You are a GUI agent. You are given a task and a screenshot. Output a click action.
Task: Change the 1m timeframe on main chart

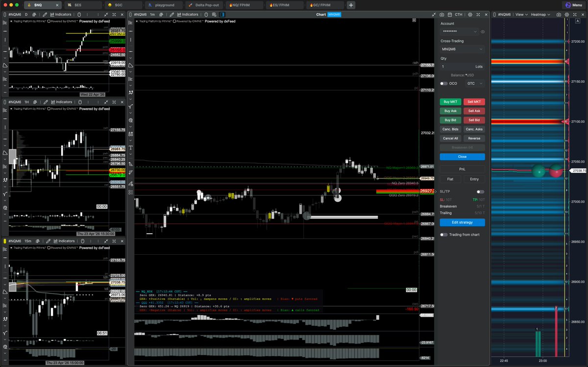click(x=152, y=15)
